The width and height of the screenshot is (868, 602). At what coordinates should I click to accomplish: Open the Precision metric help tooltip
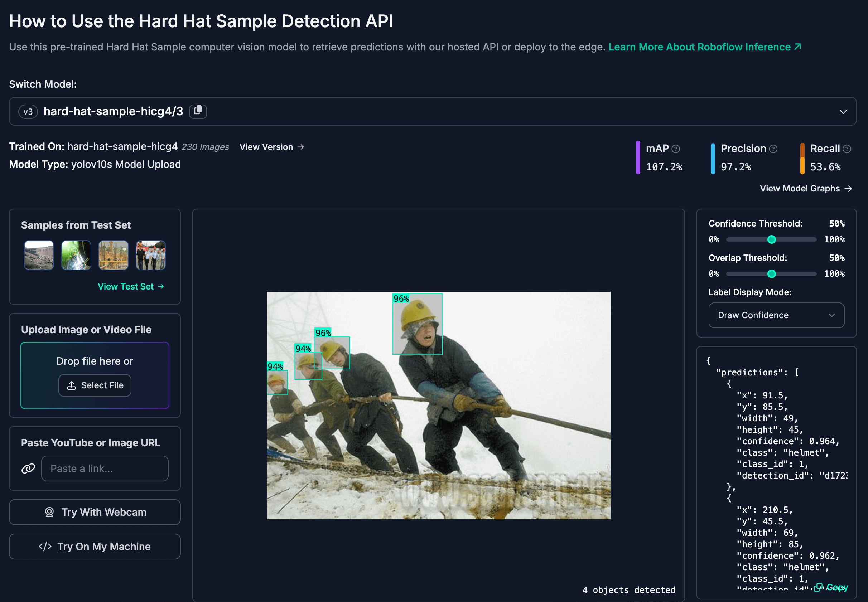(772, 148)
